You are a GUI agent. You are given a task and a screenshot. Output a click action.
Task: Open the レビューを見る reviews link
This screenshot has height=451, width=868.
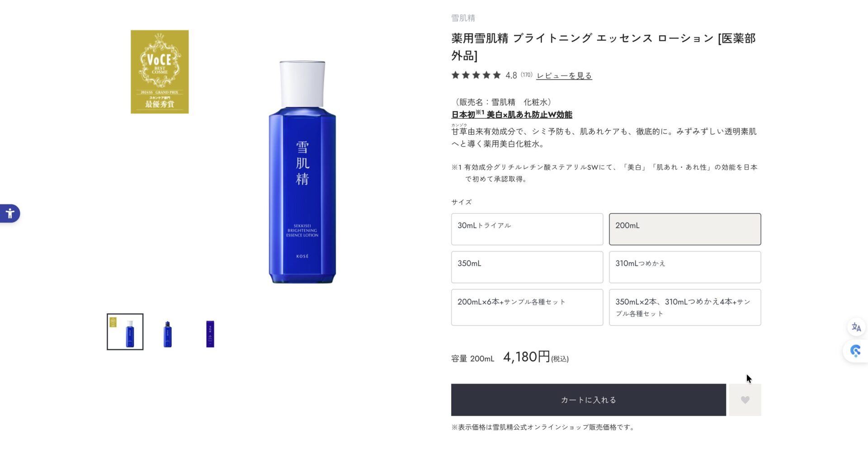tap(564, 76)
